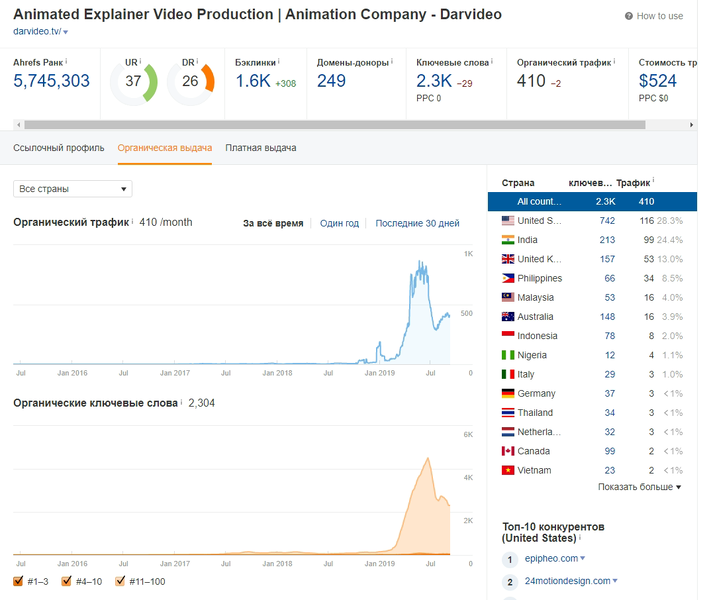Open competitor epipheo.com link
Image resolution: width=711 pixels, height=600 pixels.
click(551, 558)
